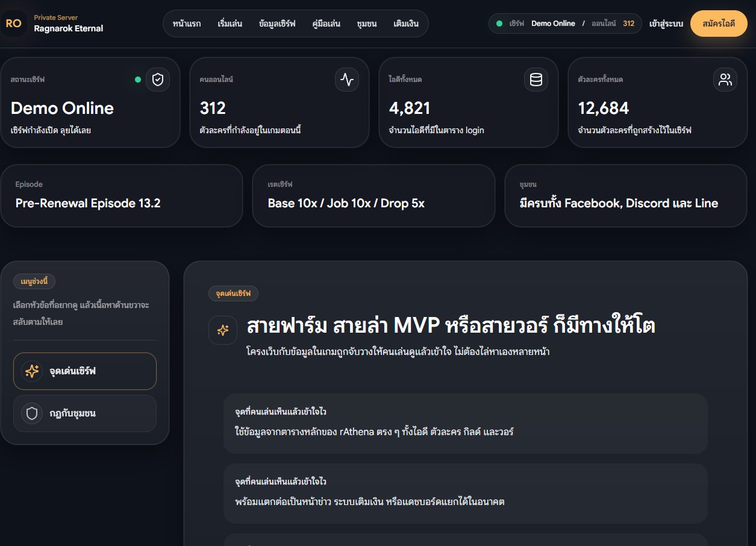Open the ข้อมูลเซิร์ฟ nav item
Image resolution: width=756 pixels, height=546 pixels.
277,24
